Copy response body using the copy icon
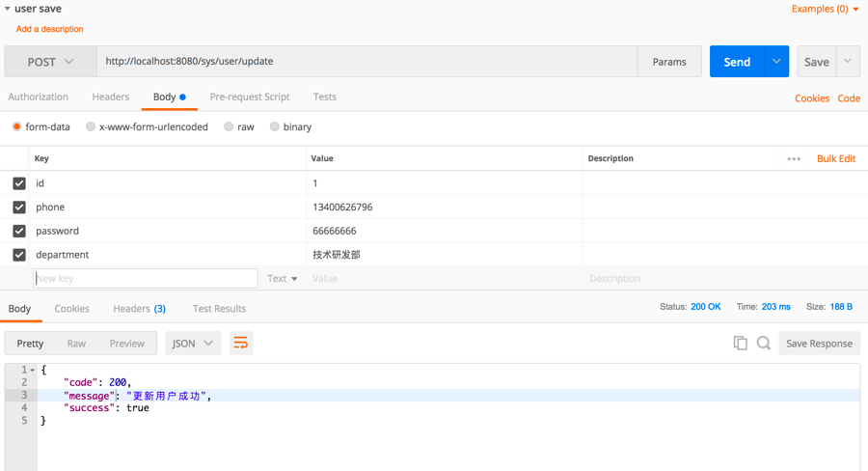 point(740,344)
